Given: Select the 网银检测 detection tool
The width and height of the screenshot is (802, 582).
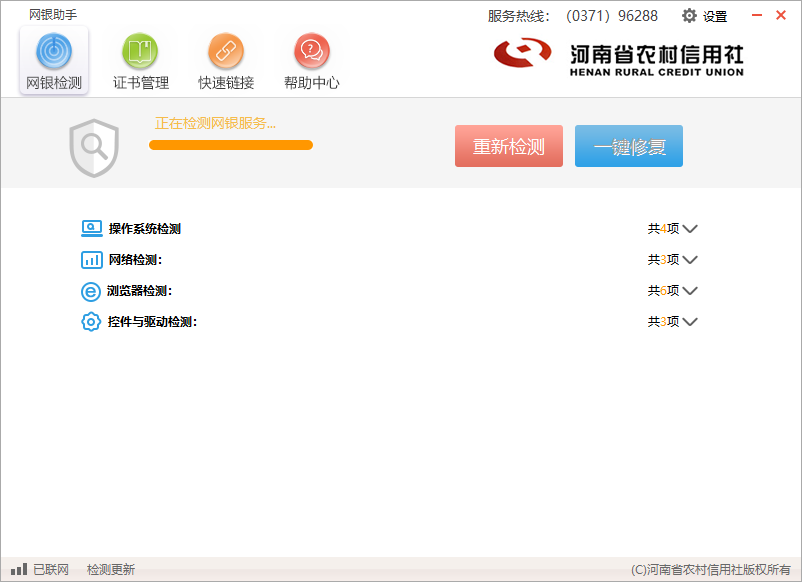Looking at the screenshot, I should click(x=53, y=58).
